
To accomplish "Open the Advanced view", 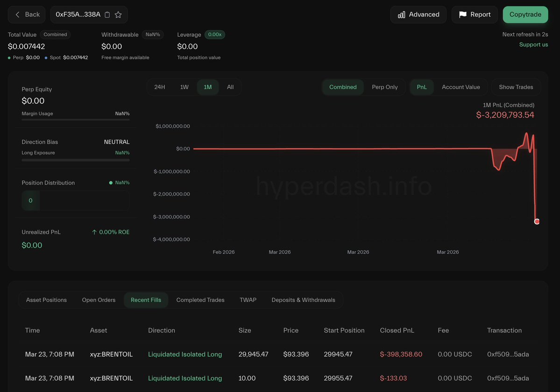I will pyautogui.click(x=418, y=14).
